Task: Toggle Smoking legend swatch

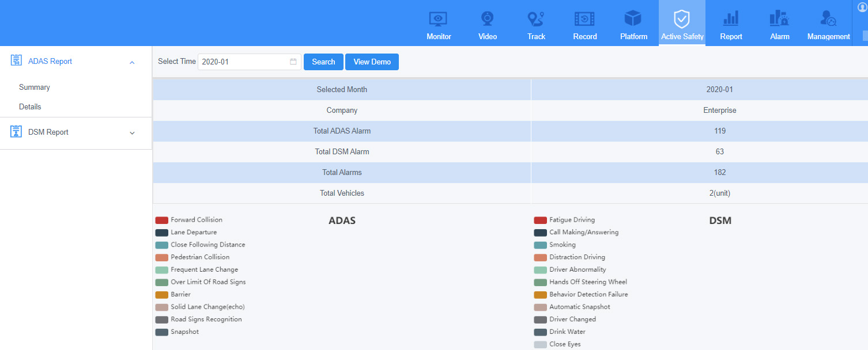Action: [x=540, y=245]
